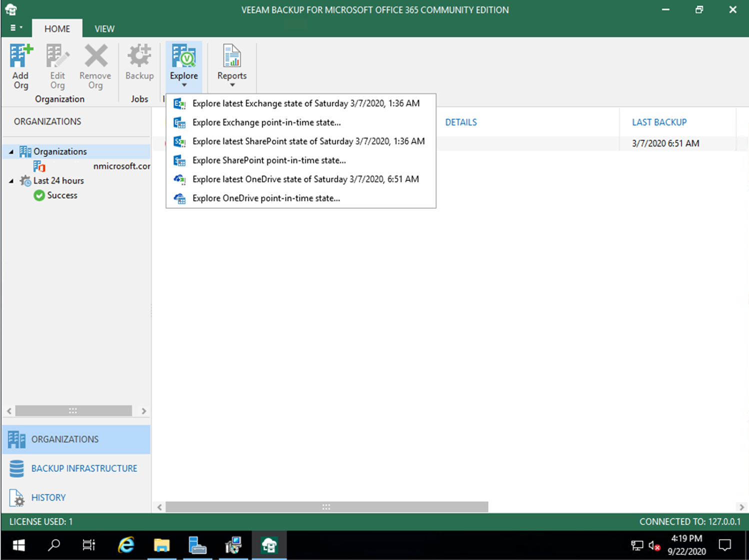Click the tree panel horizontal scrollbar thumb
This screenshot has width=749, height=560.
click(x=73, y=411)
